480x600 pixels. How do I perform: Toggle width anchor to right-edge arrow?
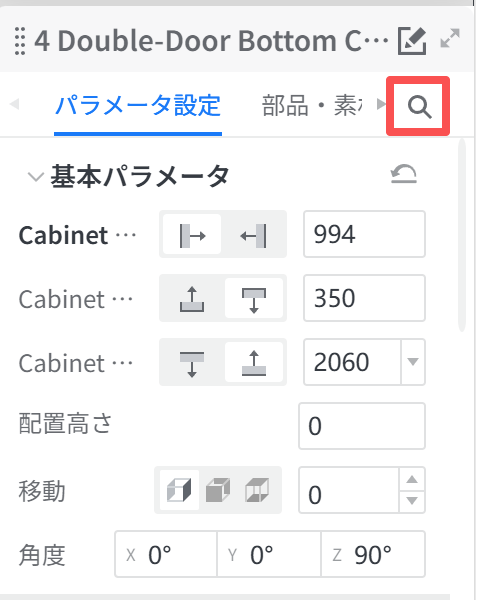click(253, 235)
